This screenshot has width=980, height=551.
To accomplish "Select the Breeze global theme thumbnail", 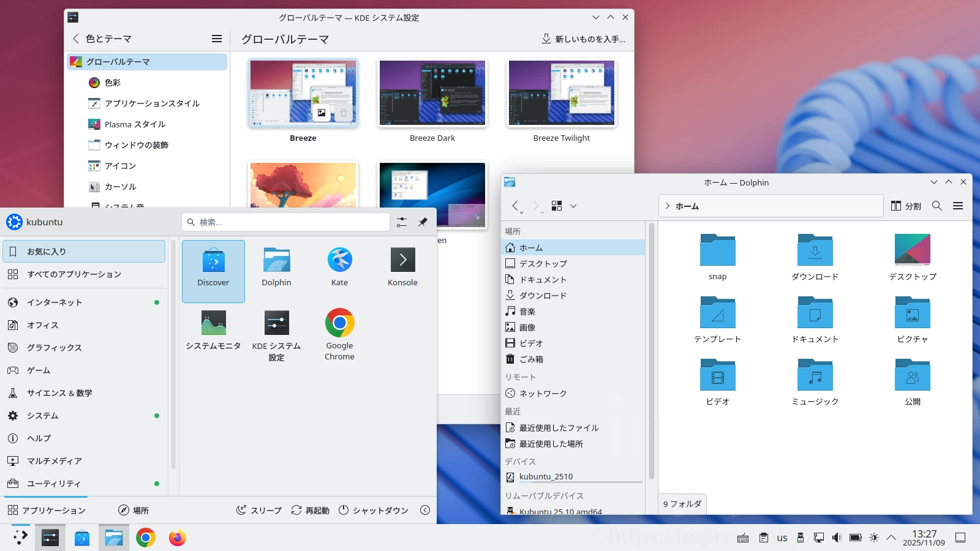I will pyautogui.click(x=303, y=93).
